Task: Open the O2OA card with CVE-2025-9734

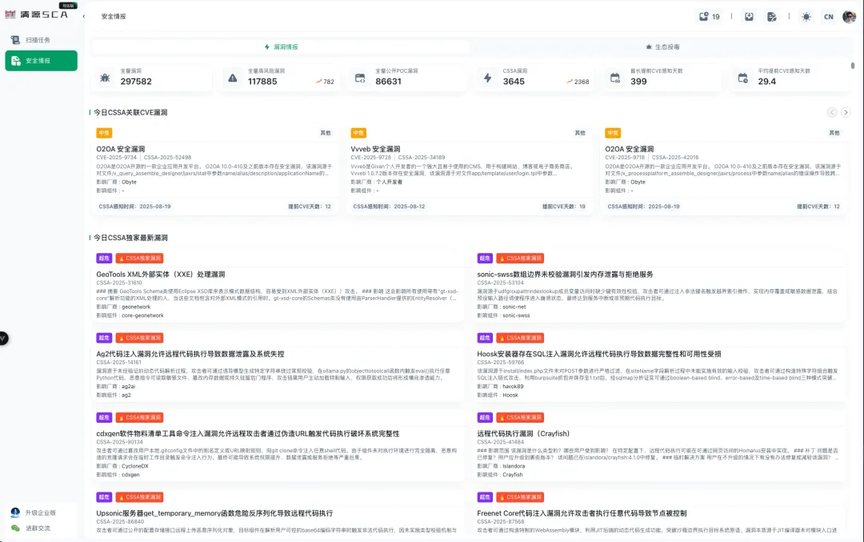Action: tap(215, 170)
